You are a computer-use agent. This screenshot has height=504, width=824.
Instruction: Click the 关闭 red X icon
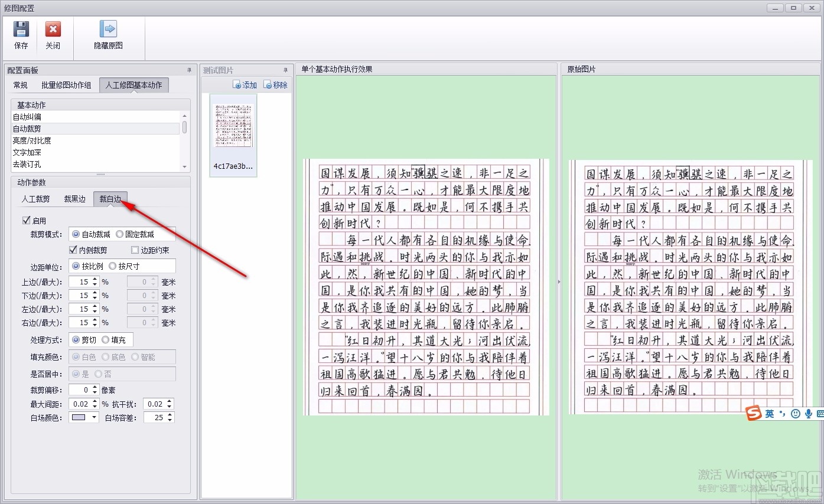coord(53,29)
